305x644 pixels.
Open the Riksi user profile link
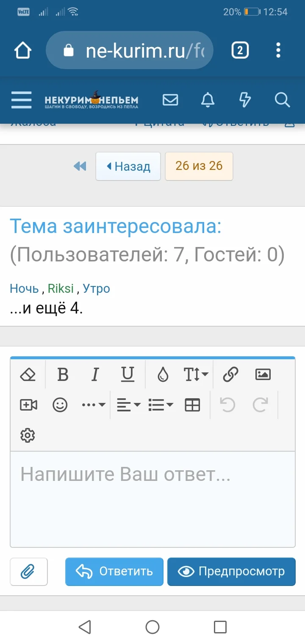tap(61, 289)
